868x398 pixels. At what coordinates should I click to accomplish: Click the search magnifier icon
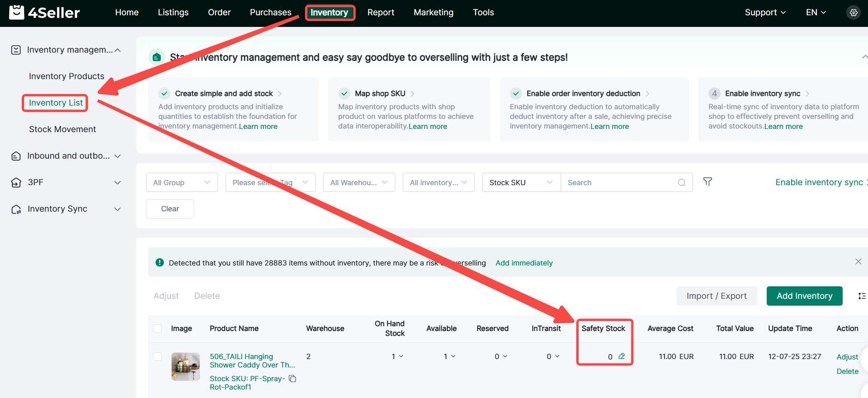pyautogui.click(x=682, y=183)
